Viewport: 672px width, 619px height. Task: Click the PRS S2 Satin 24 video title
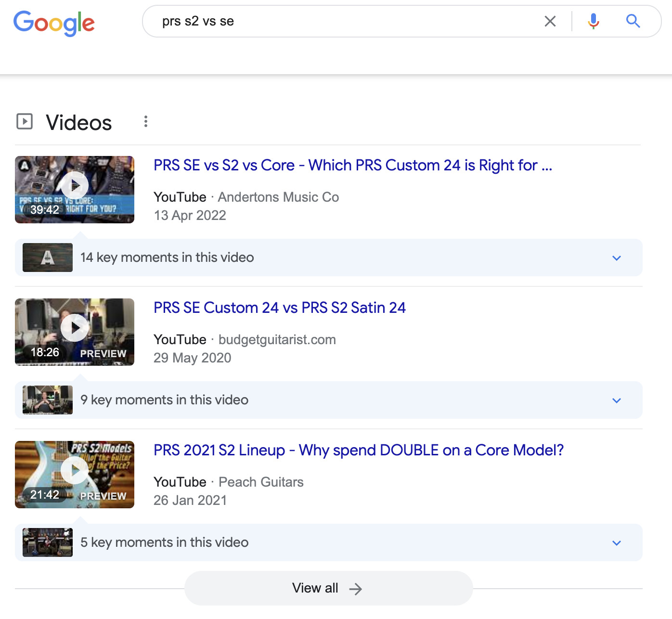click(279, 308)
